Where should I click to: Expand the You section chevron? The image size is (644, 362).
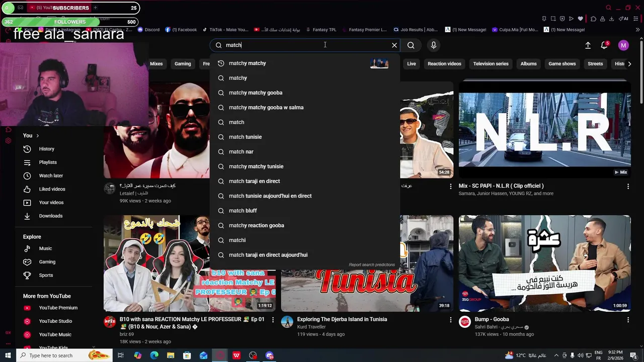point(37,136)
